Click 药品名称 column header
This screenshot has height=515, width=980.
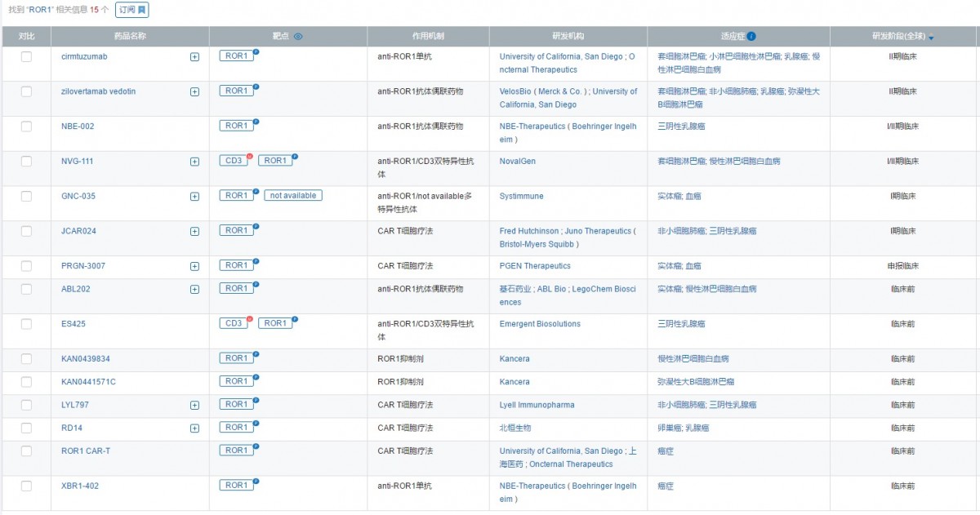pyautogui.click(x=130, y=37)
